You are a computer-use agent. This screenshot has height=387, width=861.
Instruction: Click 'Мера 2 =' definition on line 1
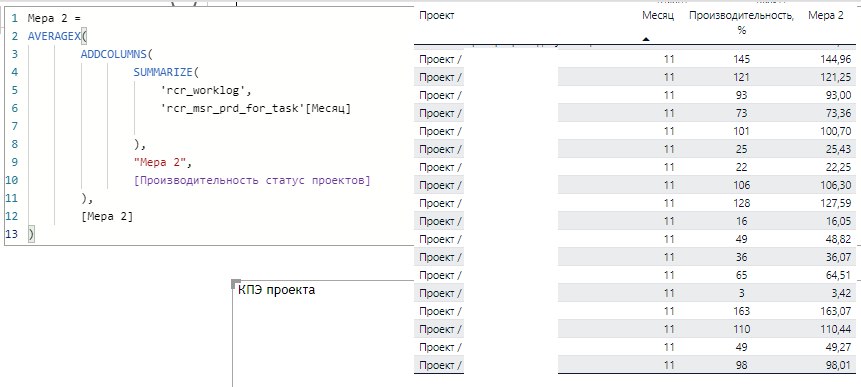click(x=54, y=18)
